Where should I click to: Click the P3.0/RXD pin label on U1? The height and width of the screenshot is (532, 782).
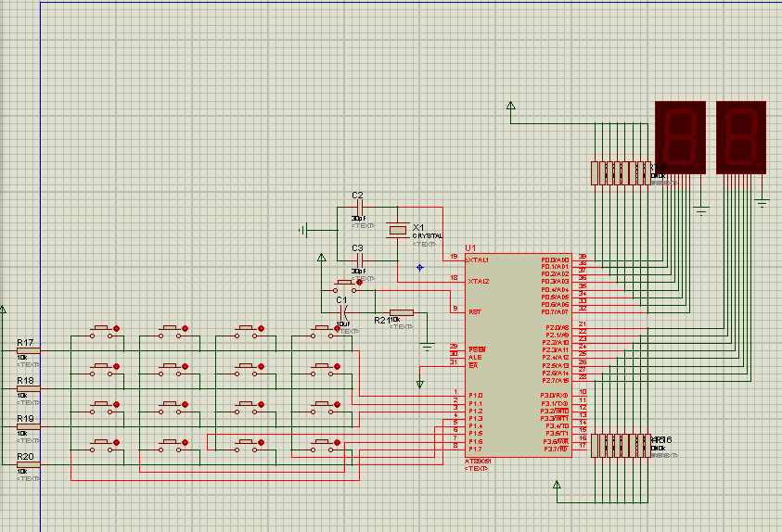point(555,396)
